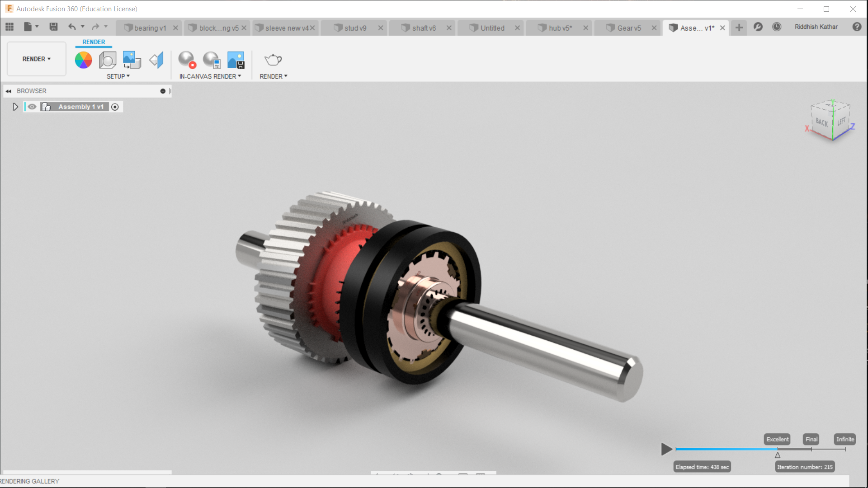Expand the IN-CANVAS RENDER menu
The image size is (868, 488).
pos(210,76)
